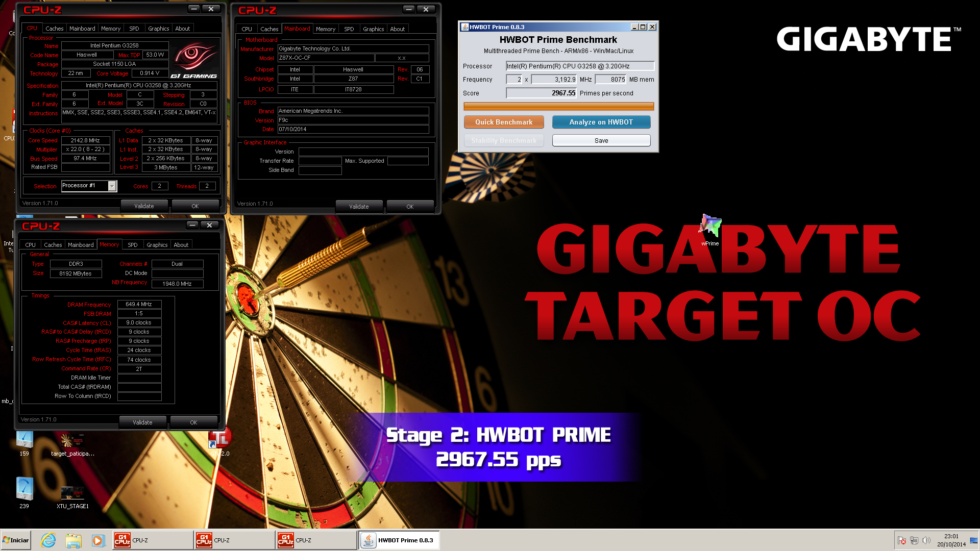The height and width of the screenshot is (551, 980).
Task: Click OK in Mainboard CPU-Z window
Action: pyautogui.click(x=410, y=207)
